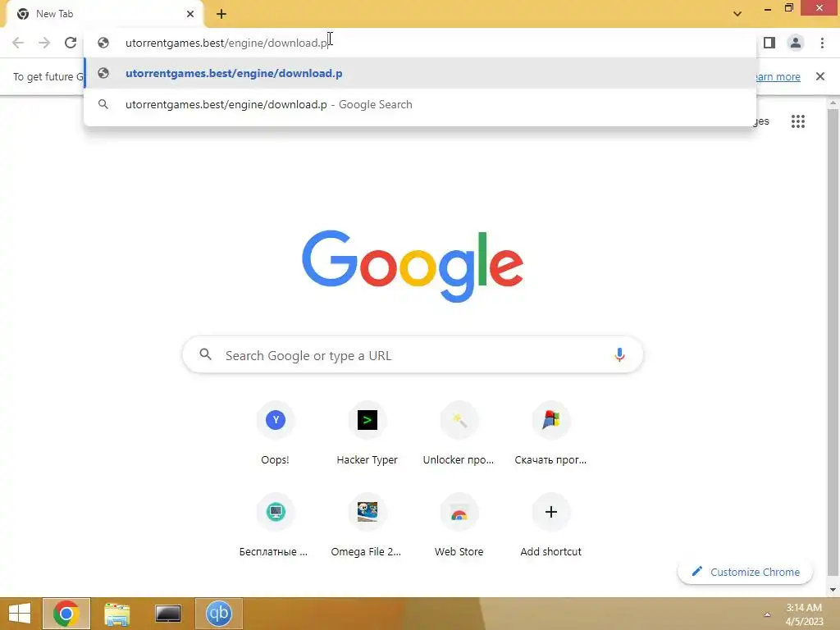Open the Unlocker shortcut tile
The width and height of the screenshot is (840, 630).
[459, 434]
